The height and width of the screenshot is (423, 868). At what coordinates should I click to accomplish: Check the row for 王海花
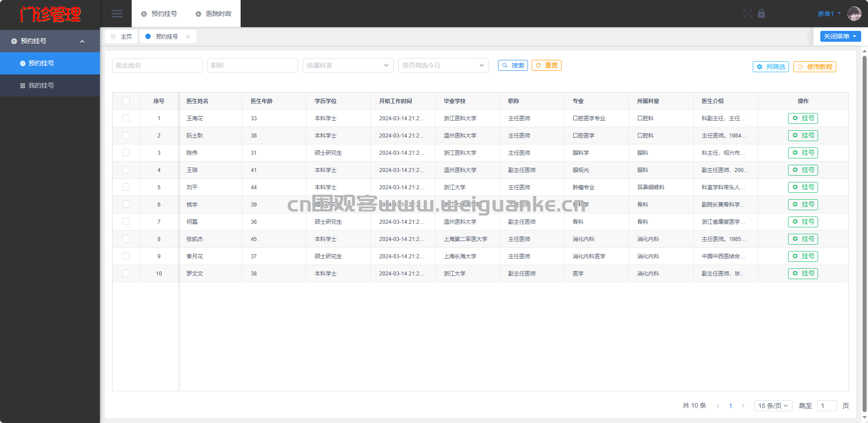tap(126, 118)
